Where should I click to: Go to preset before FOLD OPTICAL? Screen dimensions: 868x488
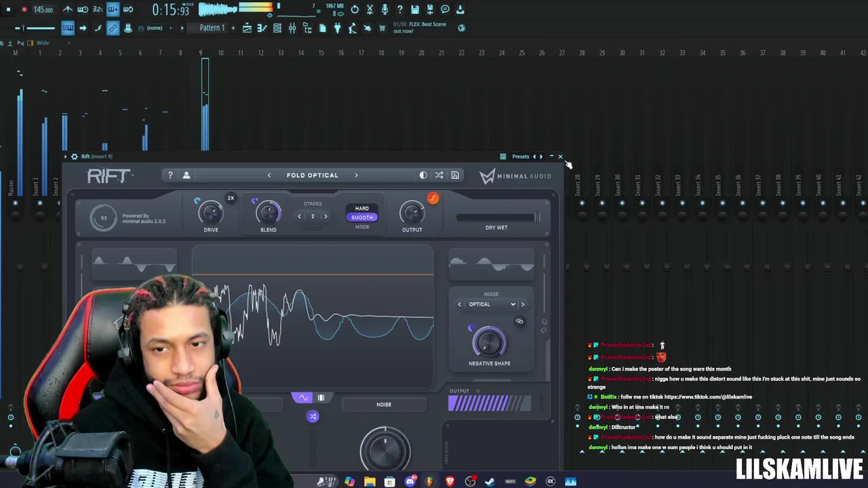coord(269,176)
